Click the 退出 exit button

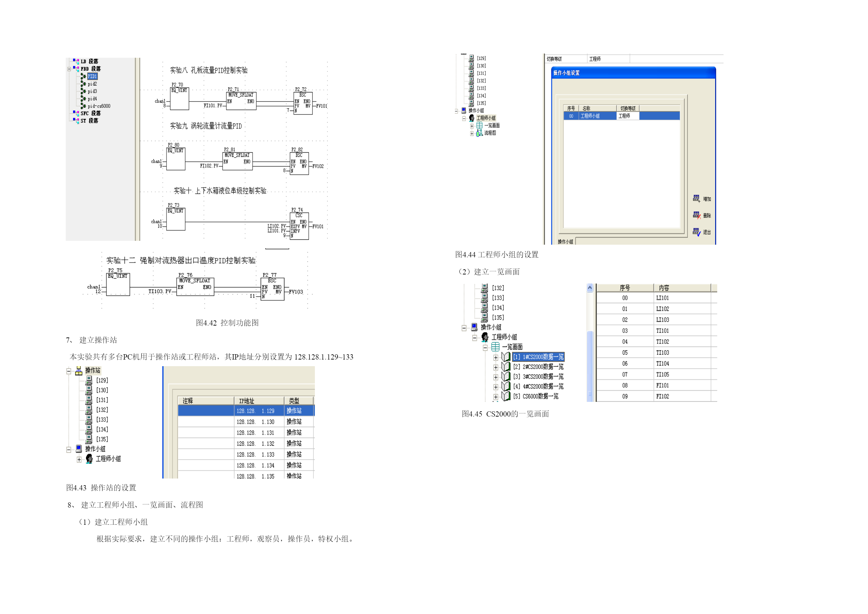tap(702, 232)
